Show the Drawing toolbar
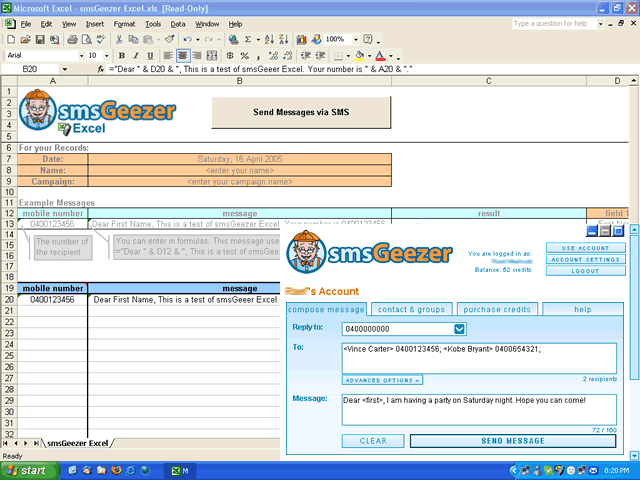 tap(316, 40)
